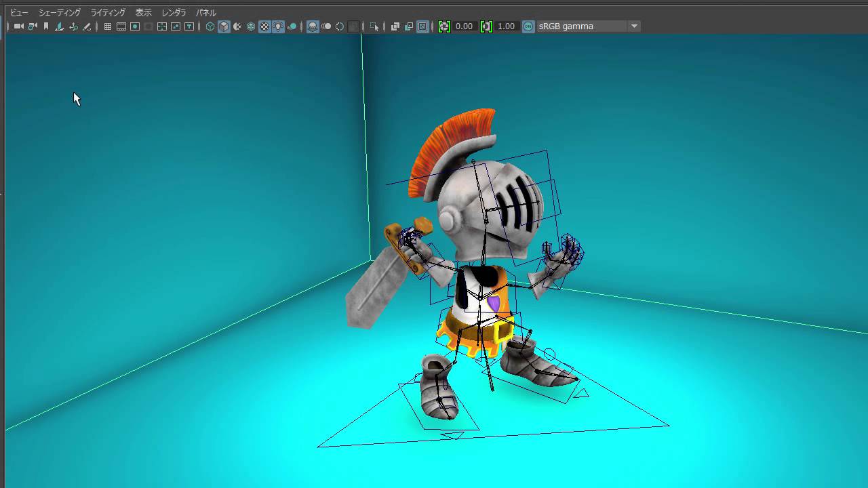Enable the resolution gate icon
868x488 pixels.
point(135,26)
